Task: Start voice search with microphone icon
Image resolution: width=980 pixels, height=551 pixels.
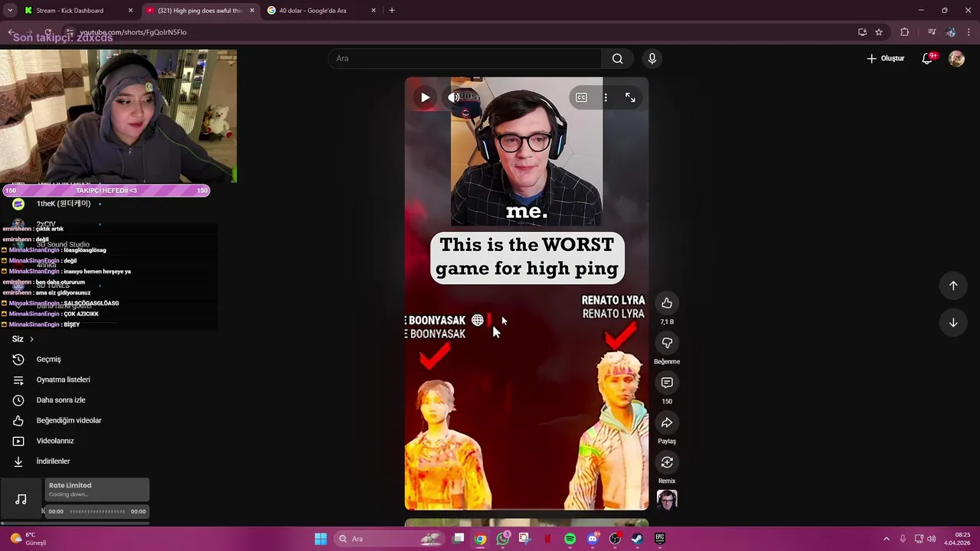Action: [x=652, y=58]
